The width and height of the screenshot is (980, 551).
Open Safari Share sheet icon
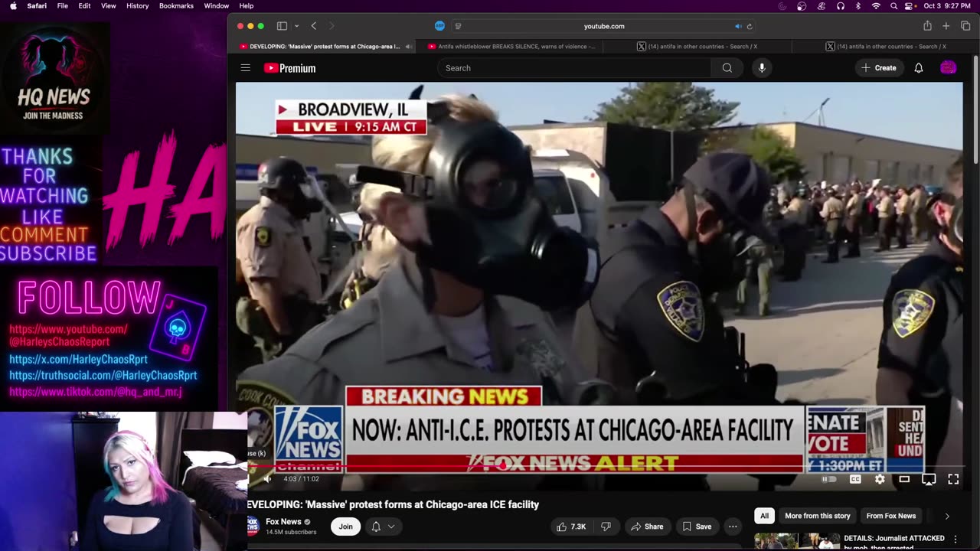pos(927,26)
